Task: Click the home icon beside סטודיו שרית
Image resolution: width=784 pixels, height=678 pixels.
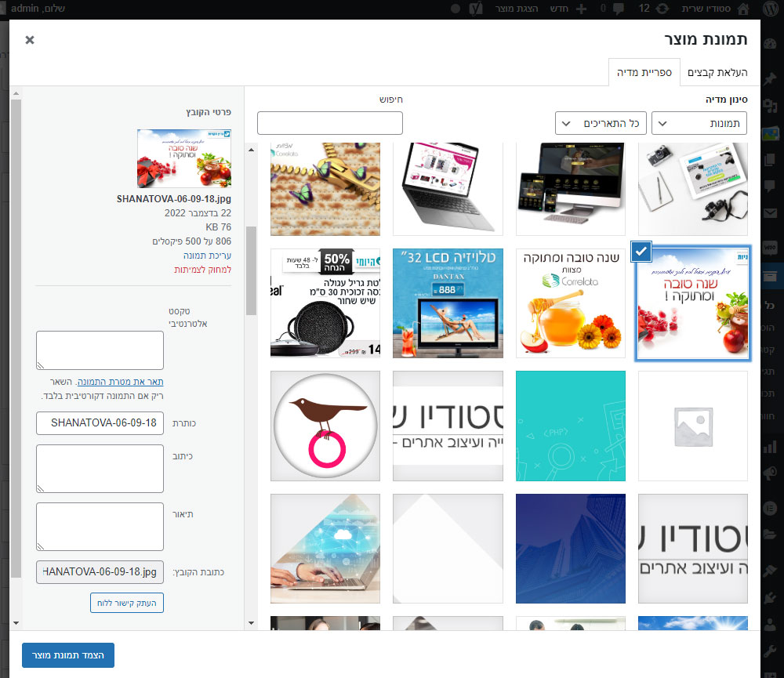Action: (x=743, y=9)
